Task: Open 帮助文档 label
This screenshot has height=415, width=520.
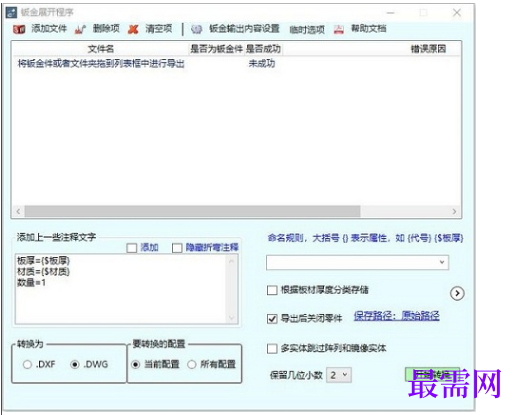Action: tap(368, 29)
